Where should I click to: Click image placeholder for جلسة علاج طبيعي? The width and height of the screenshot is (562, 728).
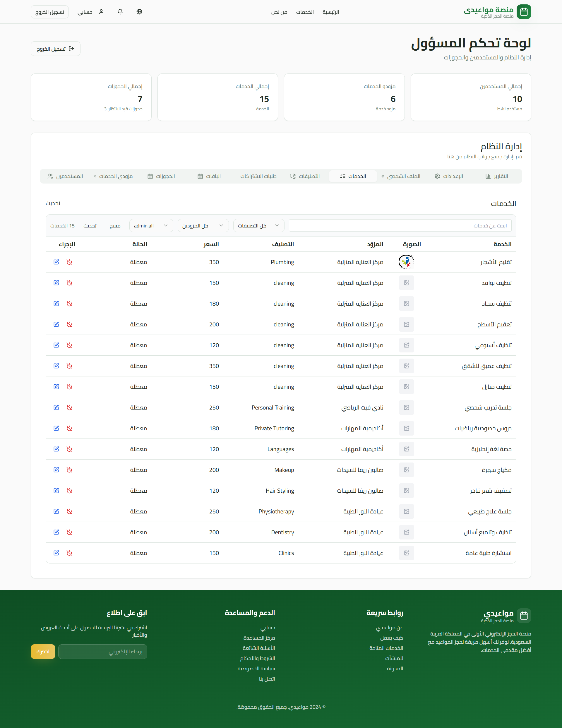pos(406,511)
